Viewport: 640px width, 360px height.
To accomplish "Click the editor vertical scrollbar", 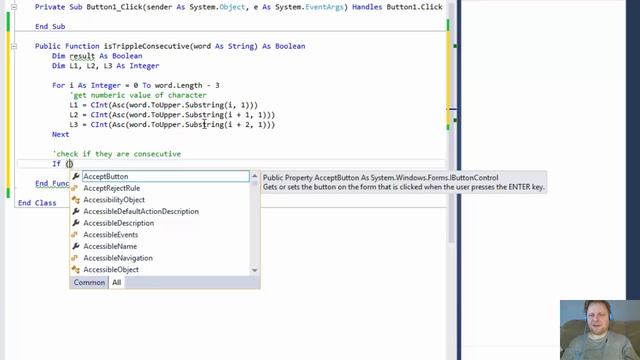I will click(451, 122).
